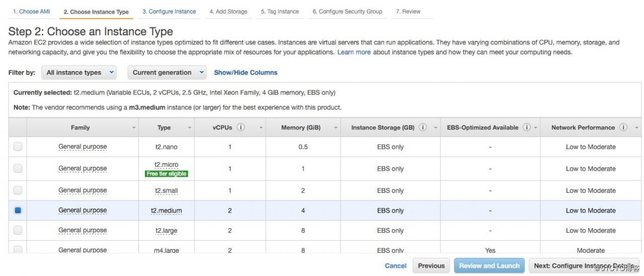
Task: Click info icon beside Instance Storage (GB)
Action: pos(423,127)
